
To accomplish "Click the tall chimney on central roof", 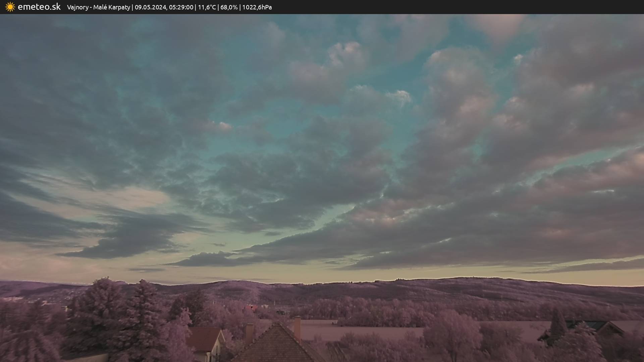I will 298,328.
